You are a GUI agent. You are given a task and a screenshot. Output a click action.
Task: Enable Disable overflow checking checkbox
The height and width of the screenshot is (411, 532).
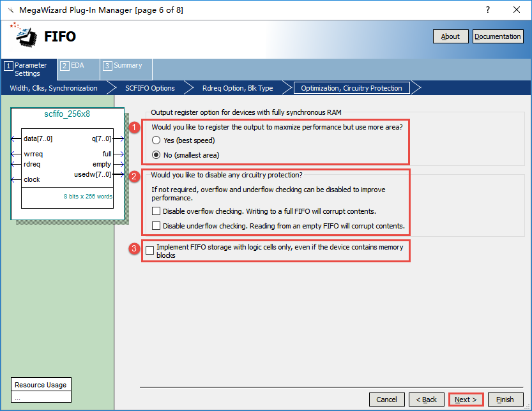pos(156,211)
